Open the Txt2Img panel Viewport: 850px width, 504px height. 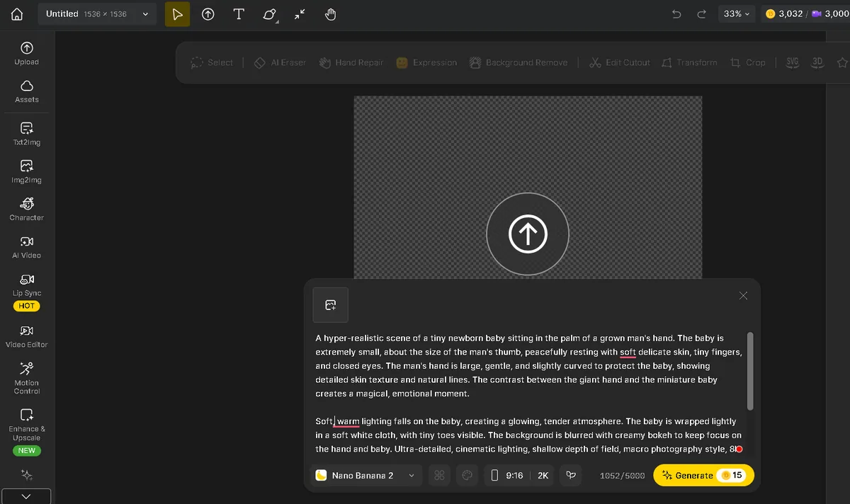[27, 133]
